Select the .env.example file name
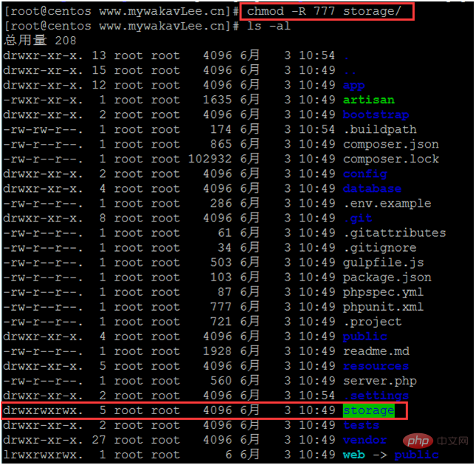 387,203
